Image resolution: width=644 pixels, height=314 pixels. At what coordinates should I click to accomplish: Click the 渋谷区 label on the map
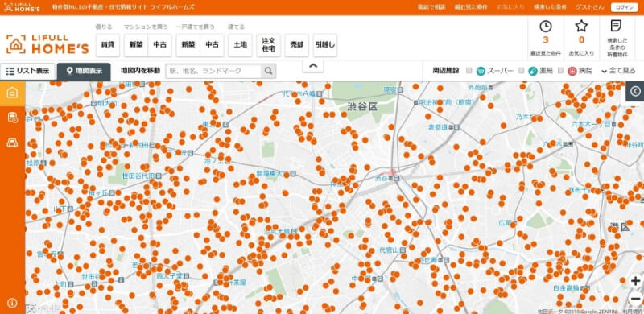coord(361,107)
